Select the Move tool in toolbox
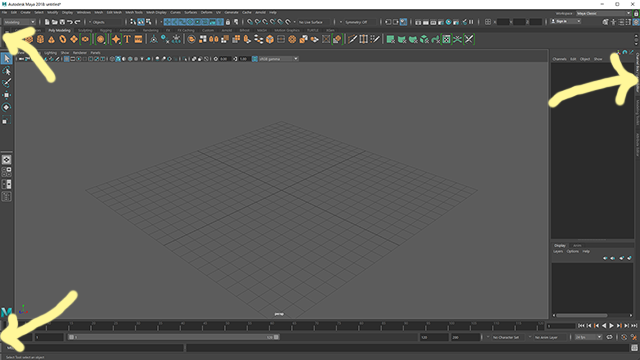This screenshot has height=360, width=640. 6,95
